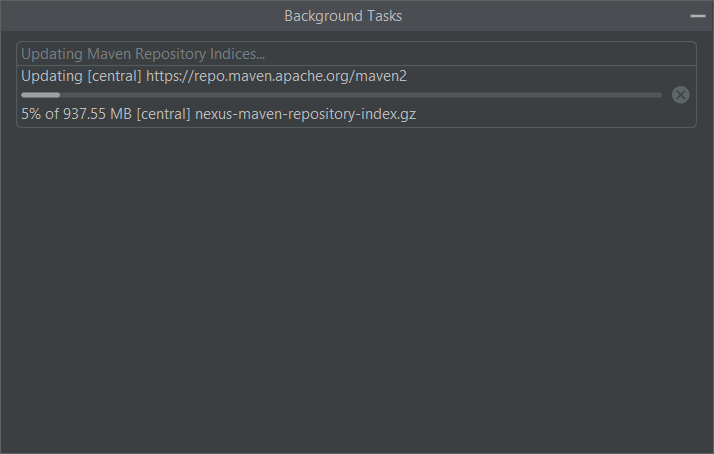Click the repo.maven.apache.org URL text

coord(276,76)
